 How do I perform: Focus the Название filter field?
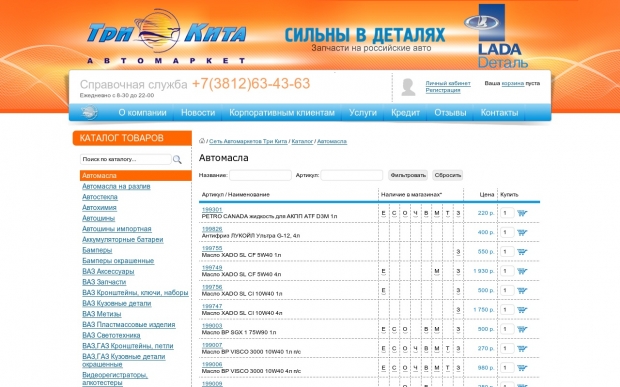[x=260, y=175]
